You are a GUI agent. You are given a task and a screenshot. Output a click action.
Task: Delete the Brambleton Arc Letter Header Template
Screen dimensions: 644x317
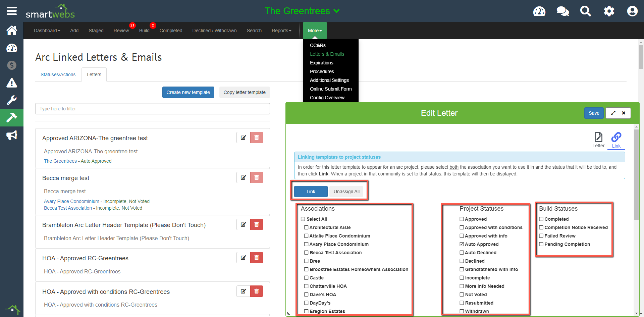coord(257,224)
